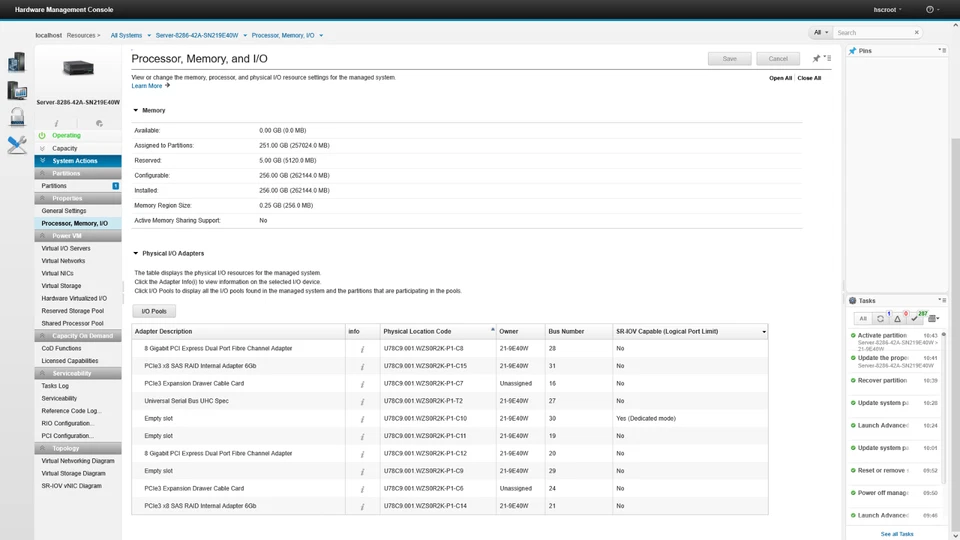Click the See all Tasks link
Screen dimensions: 960x540
896,534
